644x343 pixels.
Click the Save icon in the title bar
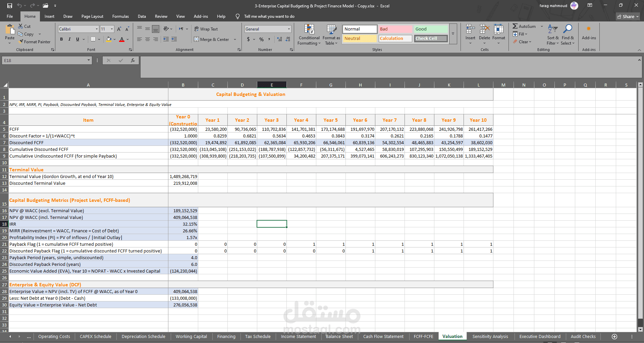point(10,6)
